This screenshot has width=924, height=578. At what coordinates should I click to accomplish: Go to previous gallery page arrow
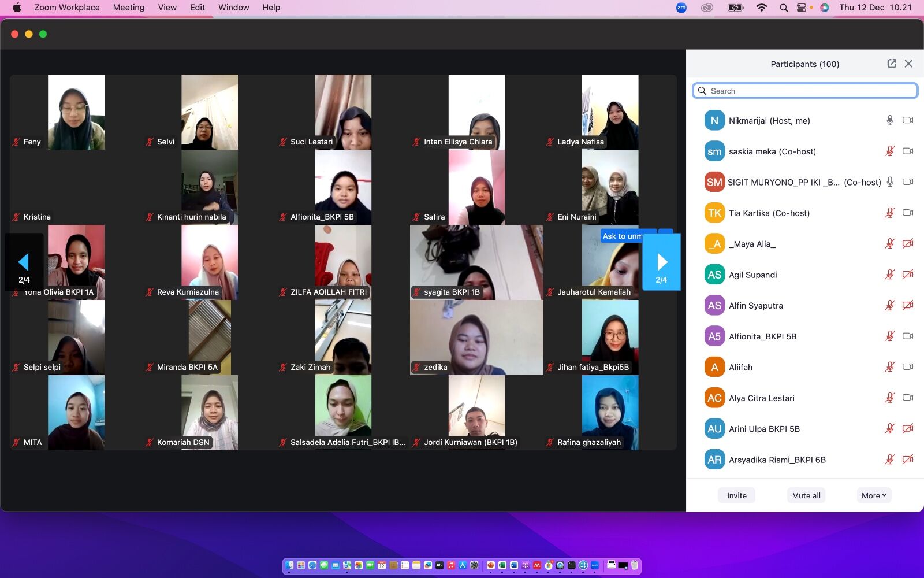pos(24,262)
